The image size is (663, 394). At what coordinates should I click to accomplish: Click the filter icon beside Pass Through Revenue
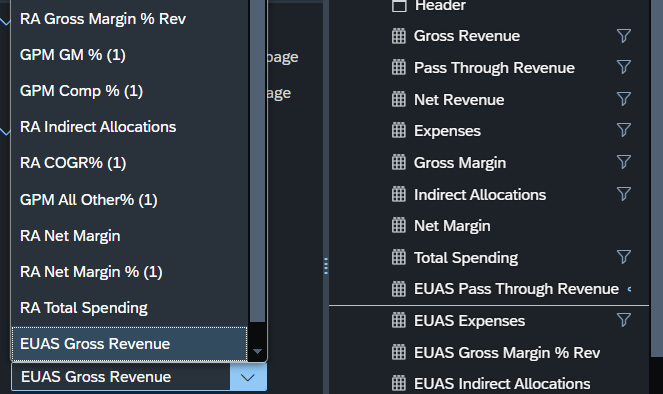coord(624,67)
